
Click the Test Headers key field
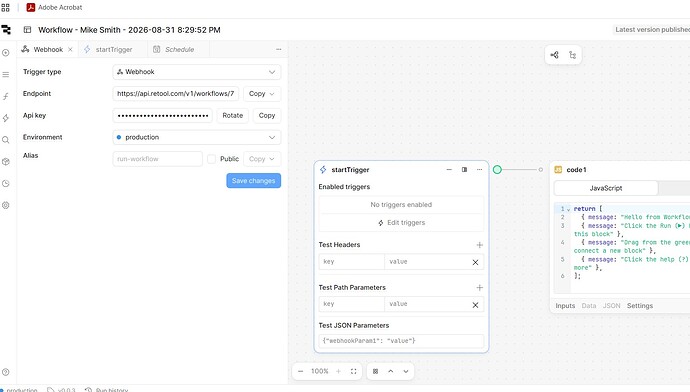[x=351, y=262]
